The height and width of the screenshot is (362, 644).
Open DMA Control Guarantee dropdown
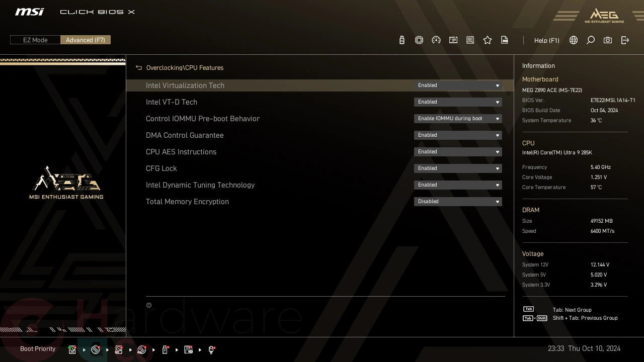pyautogui.click(x=458, y=135)
